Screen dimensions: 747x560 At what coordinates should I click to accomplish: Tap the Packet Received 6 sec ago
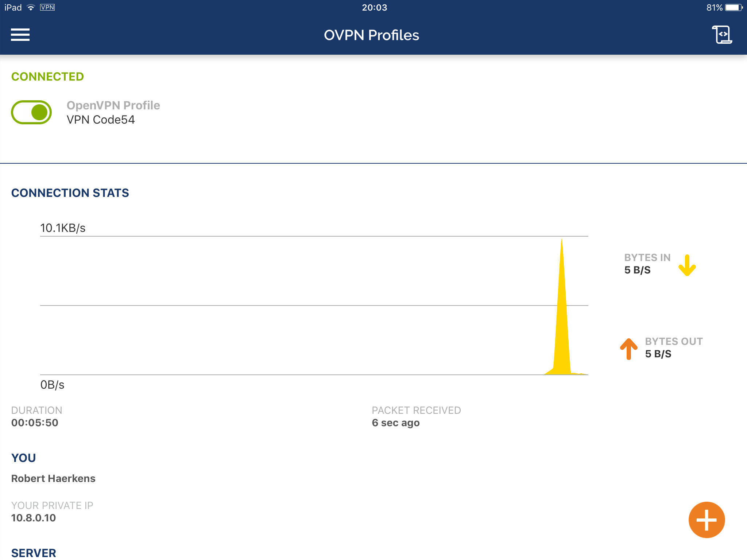point(396,423)
